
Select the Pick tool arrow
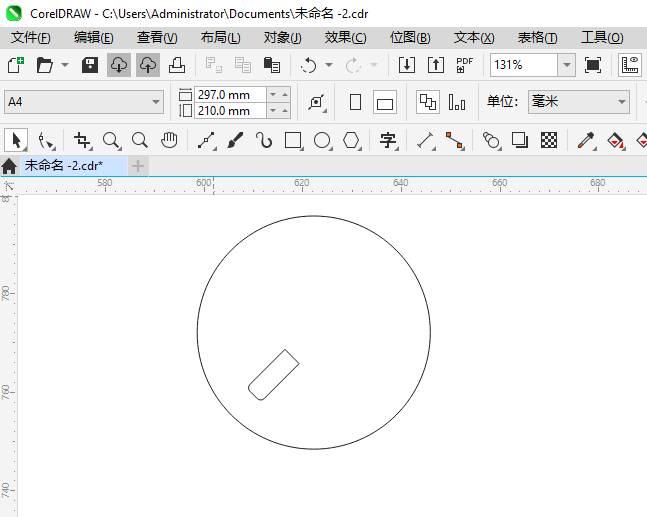pyautogui.click(x=16, y=140)
